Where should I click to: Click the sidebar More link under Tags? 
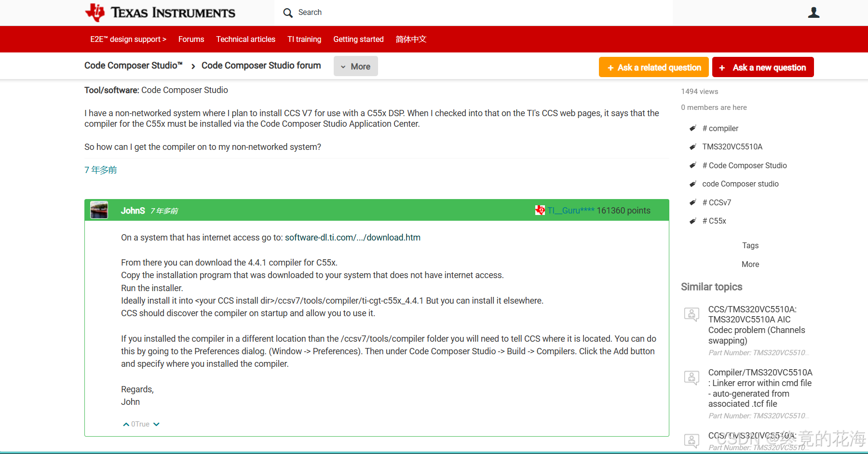tap(750, 264)
